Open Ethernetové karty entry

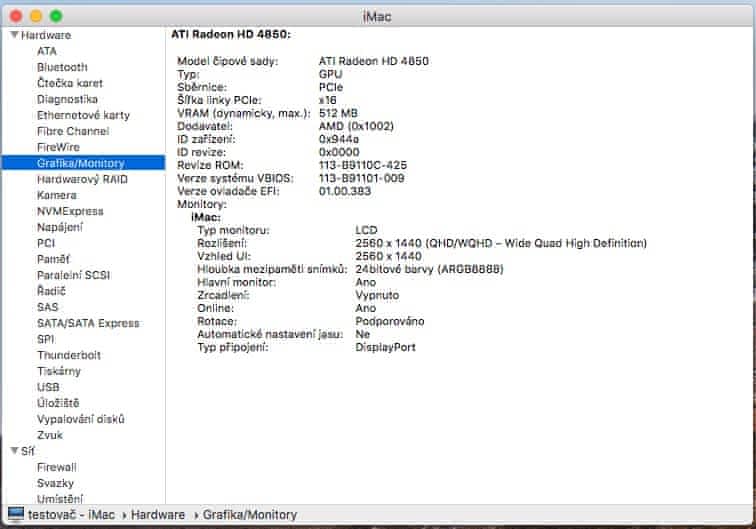coord(83,115)
